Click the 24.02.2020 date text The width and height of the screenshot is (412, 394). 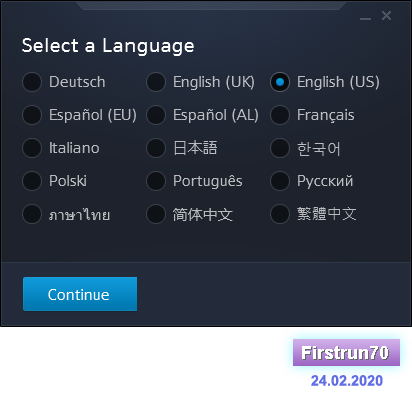(347, 381)
